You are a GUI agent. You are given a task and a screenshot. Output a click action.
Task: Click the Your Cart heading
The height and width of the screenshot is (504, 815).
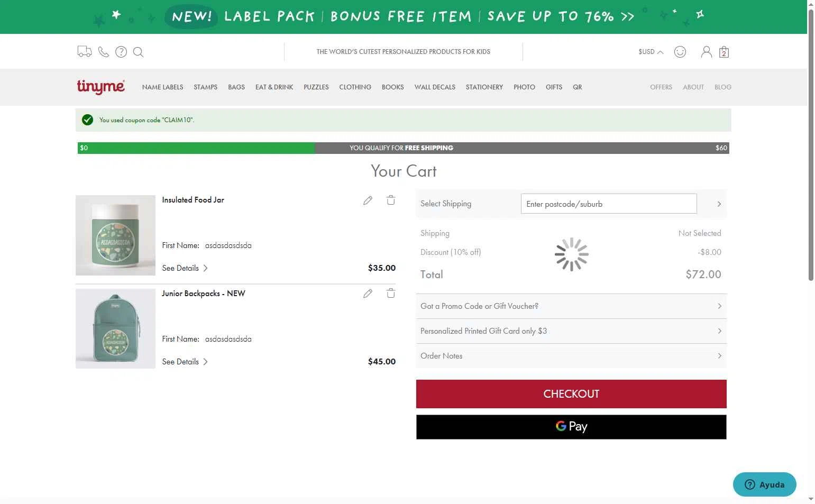(x=404, y=171)
